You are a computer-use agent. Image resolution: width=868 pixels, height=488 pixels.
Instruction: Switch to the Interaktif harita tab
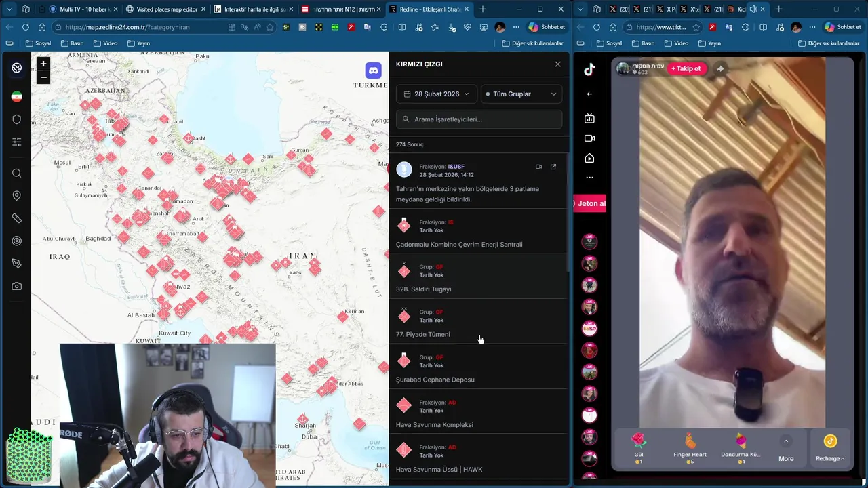(x=254, y=9)
